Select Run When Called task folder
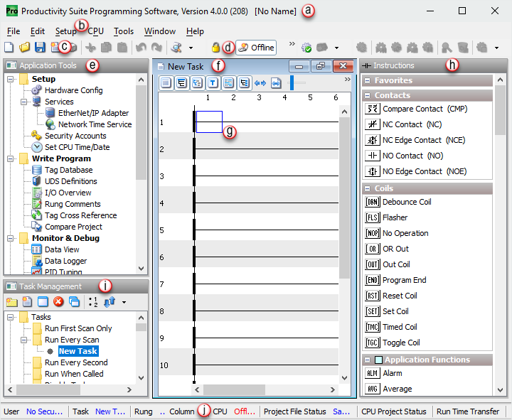Screen dimensions: 512x420 tap(73, 374)
